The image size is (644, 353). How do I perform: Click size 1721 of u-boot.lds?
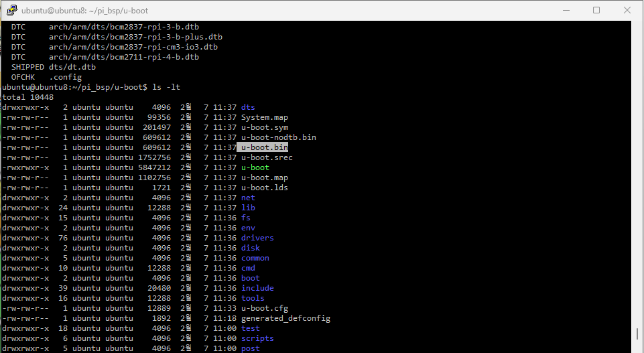[162, 188]
